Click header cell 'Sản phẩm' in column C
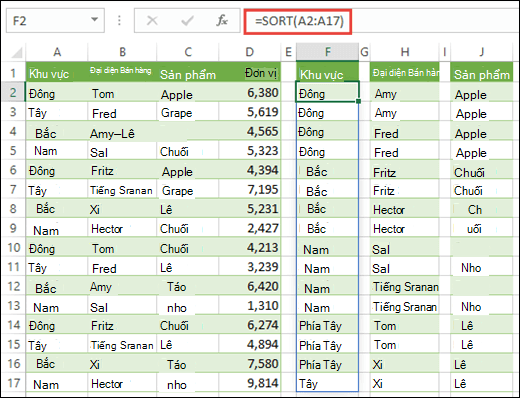The image size is (520, 398). click(x=188, y=72)
